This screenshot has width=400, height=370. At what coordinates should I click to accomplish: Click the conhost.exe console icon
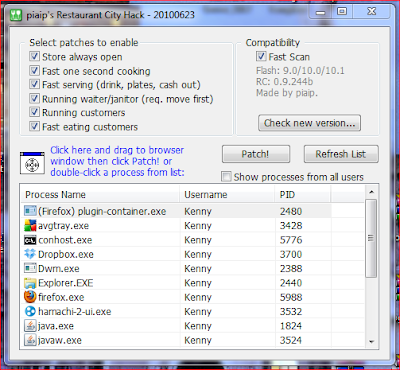pyautogui.click(x=30, y=240)
